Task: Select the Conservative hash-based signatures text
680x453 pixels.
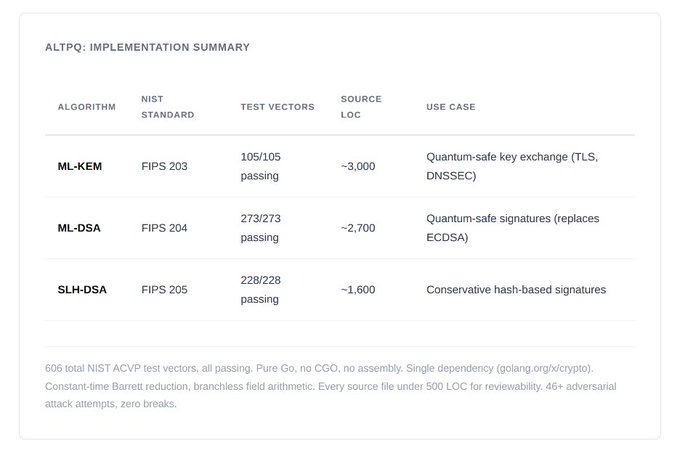Action: pyautogui.click(x=516, y=290)
